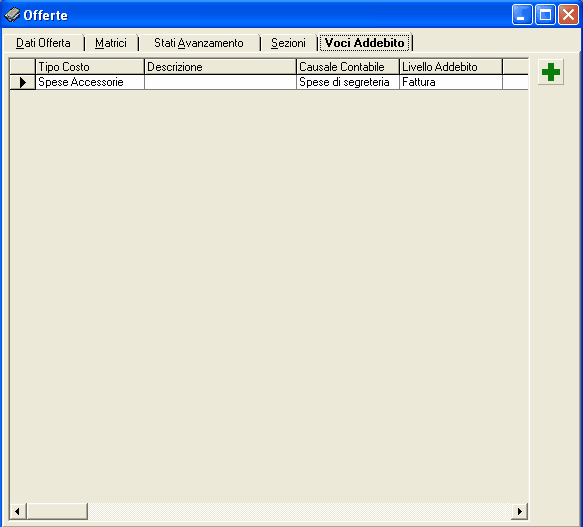Image resolution: width=583 pixels, height=527 pixels.
Task: Maximize the Offerte window
Action: coord(545,15)
